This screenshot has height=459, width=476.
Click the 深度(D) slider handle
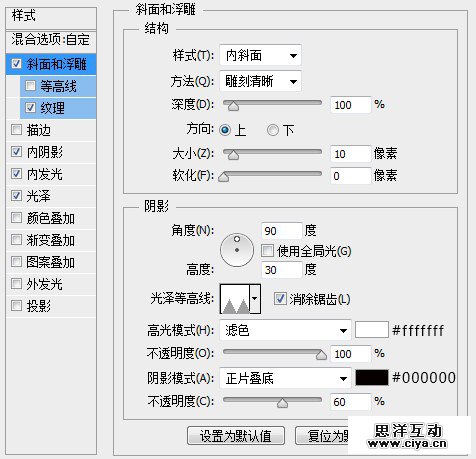[233, 106]
